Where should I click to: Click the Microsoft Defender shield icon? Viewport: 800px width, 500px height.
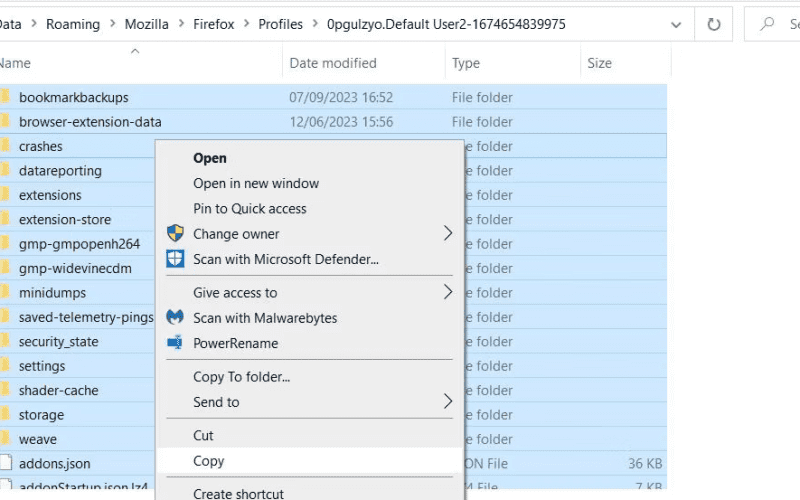[175, 259]
